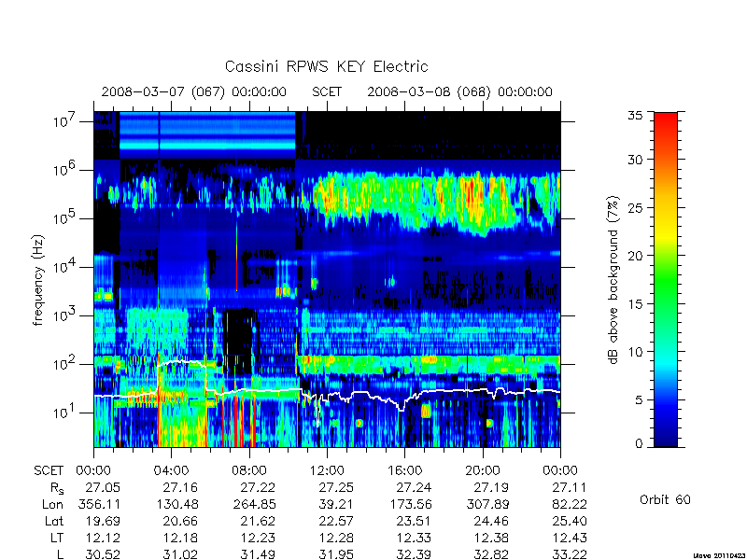This screenshot has height=560, width=747.
Task: Click the L value '31.95'
Action: (336, 554)
